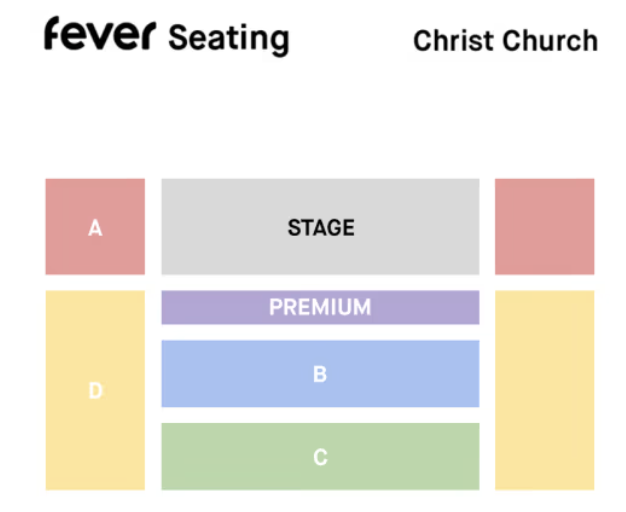Click the white "PREMIUM" text label
The image size is (626, 512).
tap(320, 307)
